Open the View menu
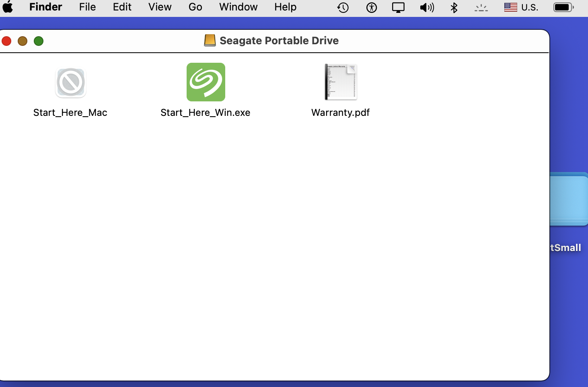 coord(160,7)
